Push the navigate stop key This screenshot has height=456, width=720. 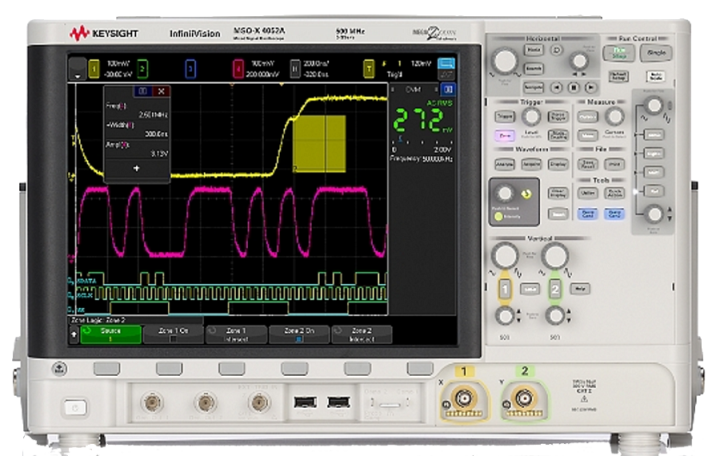coord(574,87)
